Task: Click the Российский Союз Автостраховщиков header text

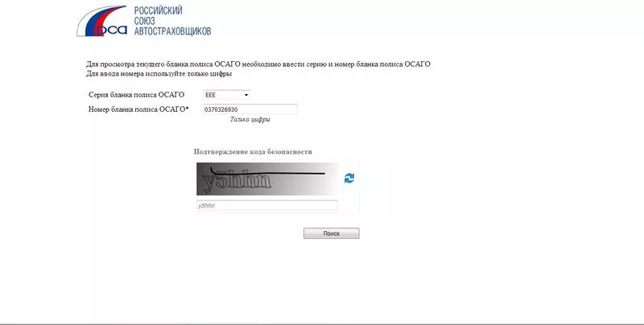Action: [172, 22]
